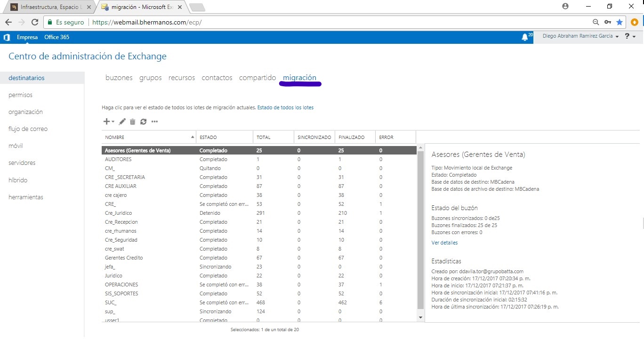Select permisos in left navigation
644x342 pixels.
20,95
